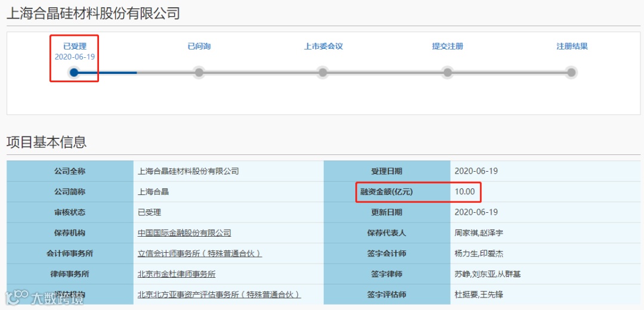Open the 中国国际金融股份有限公司 sponsor link
Image resolution: width=644 pixels, height=310 pixels.
point(184,233)
